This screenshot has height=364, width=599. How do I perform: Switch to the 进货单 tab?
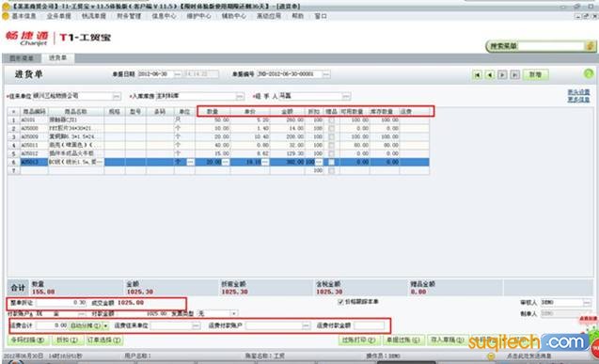[x=57, y=57]
